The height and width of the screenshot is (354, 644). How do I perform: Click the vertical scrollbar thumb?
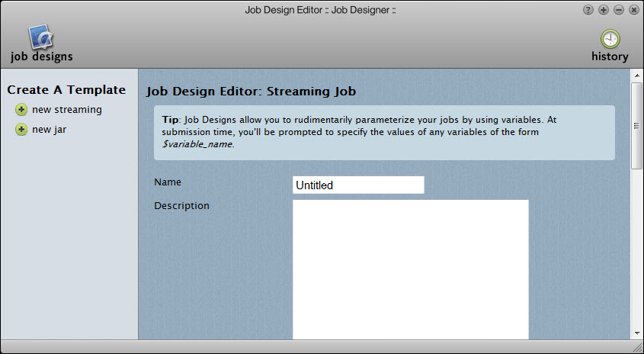(636, 126)
